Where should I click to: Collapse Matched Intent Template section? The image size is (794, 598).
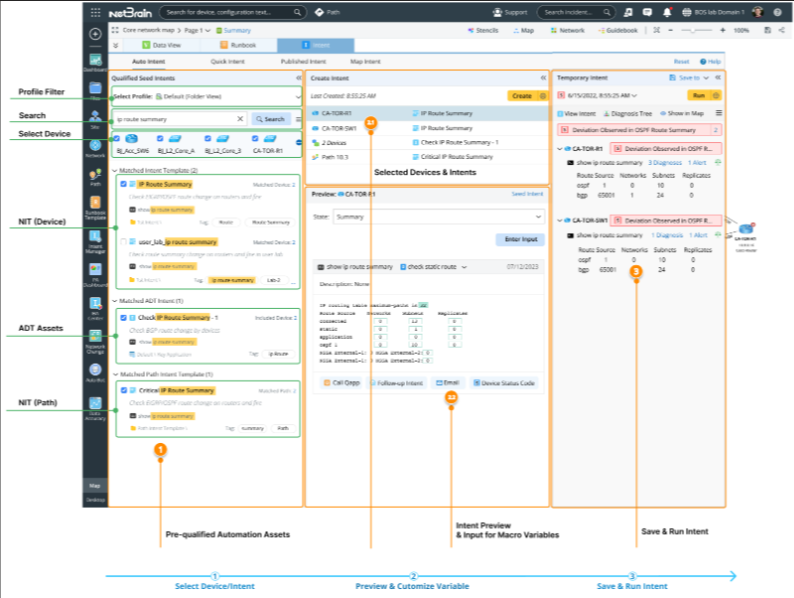tap(114, 171)
